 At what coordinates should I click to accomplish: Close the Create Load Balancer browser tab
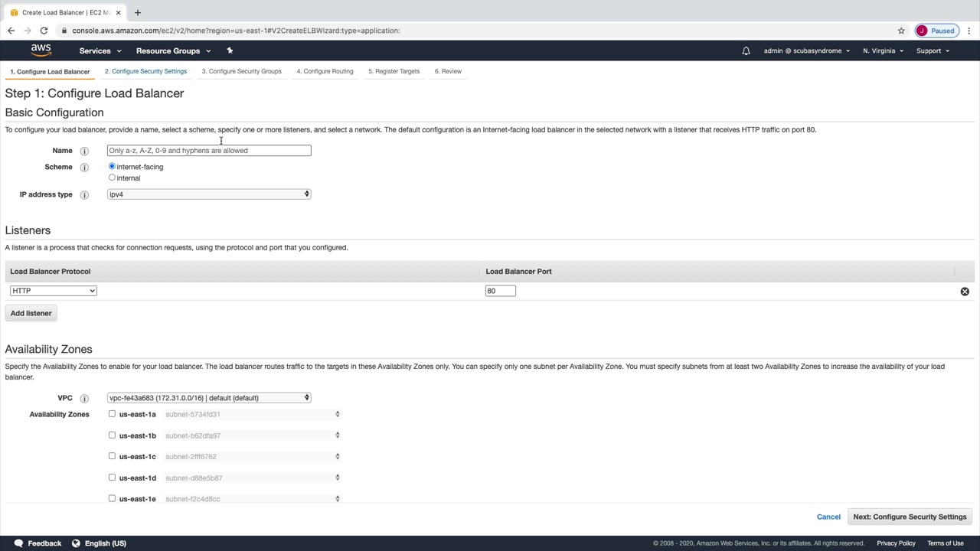[x=118, y=12]
